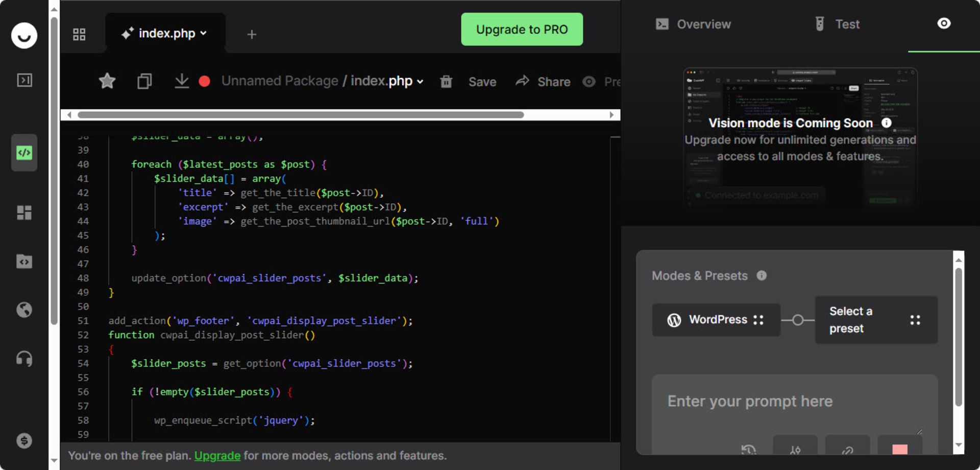
Task: Add a new tab with plus
Action: (252, 34)
